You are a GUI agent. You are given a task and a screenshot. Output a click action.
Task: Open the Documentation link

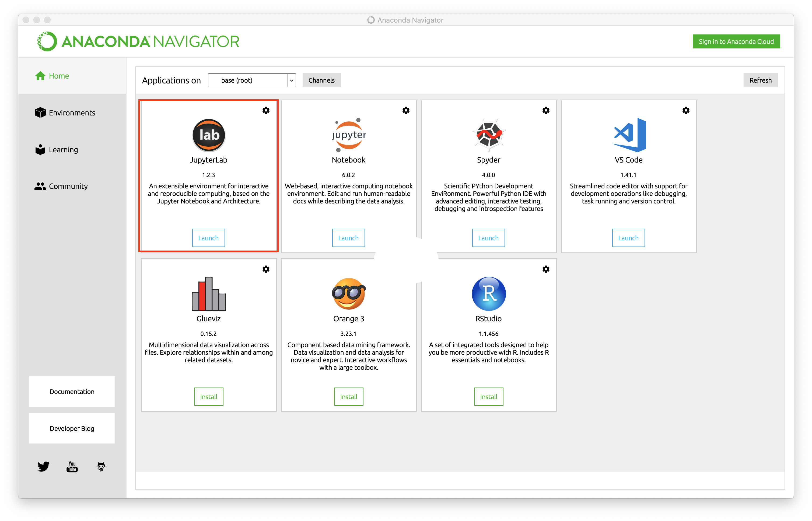[x=72, y=392]
